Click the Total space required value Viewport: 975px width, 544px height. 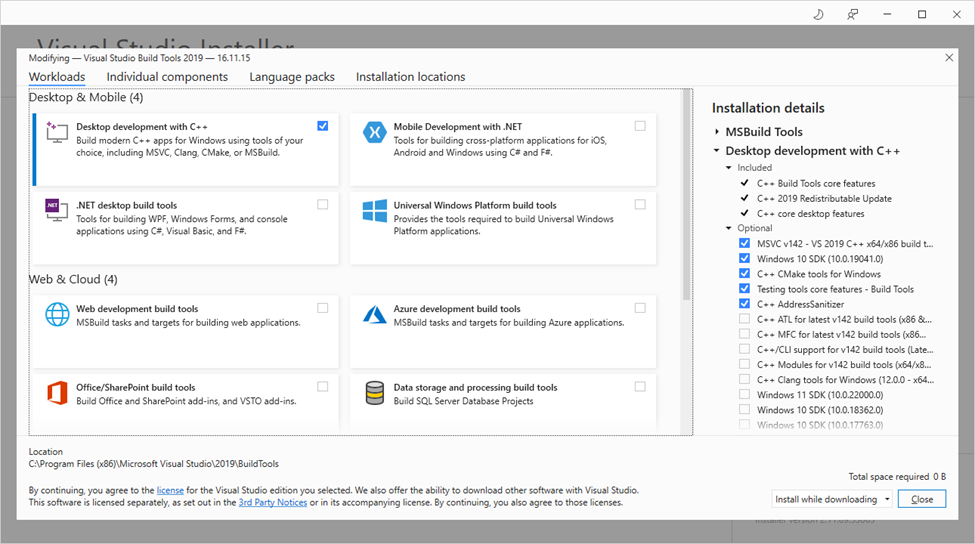940,476
